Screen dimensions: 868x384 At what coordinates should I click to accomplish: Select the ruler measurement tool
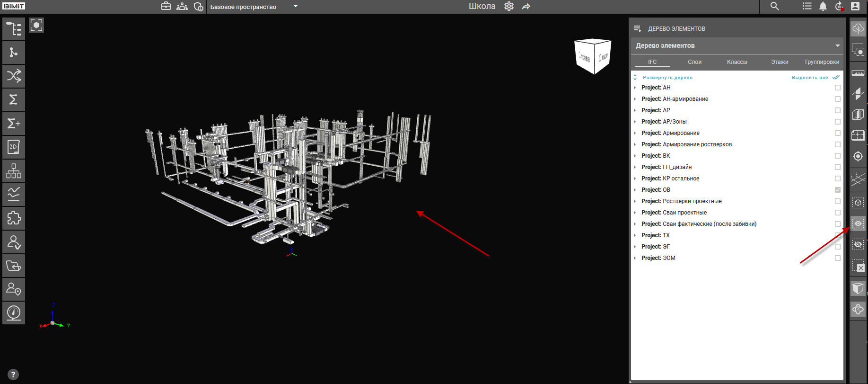pyautogui.click(x=858, y=73)
